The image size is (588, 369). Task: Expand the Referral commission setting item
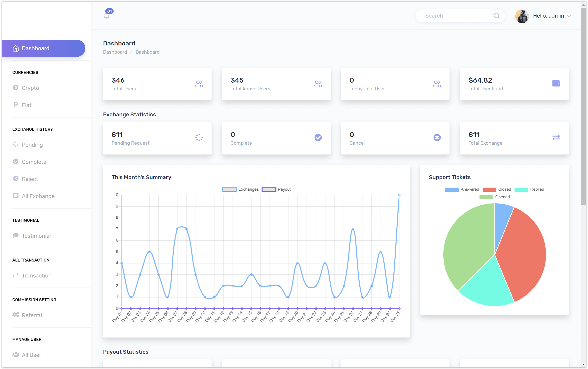coord(32,315)
